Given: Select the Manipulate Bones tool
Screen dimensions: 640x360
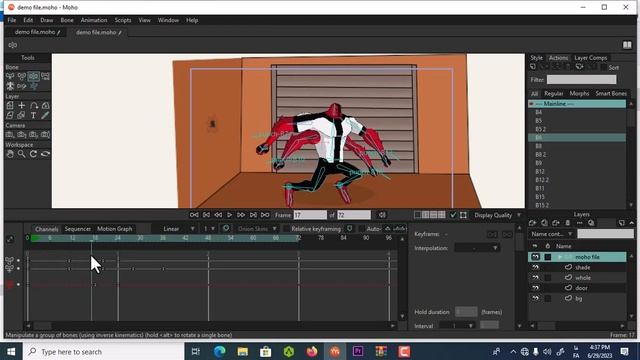Looking at the screenshot, I should pos(33,76).
